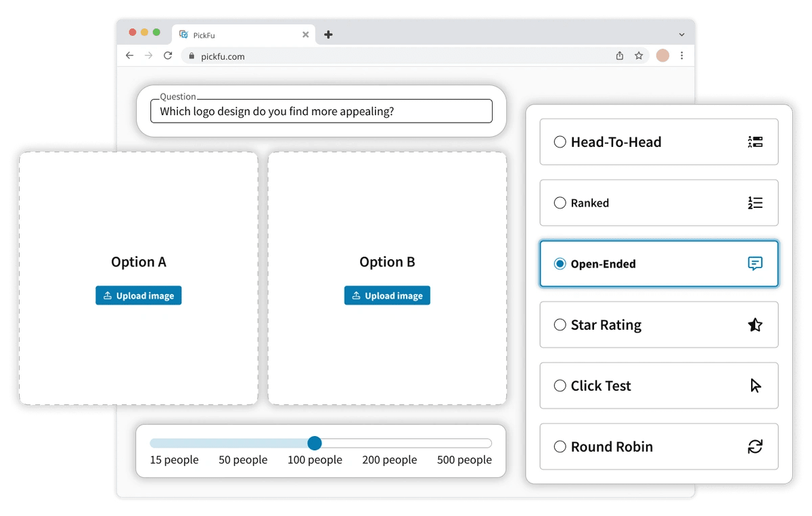Choose the Star Rating radio option
This screenshot has width=812, height=516.
560,325
